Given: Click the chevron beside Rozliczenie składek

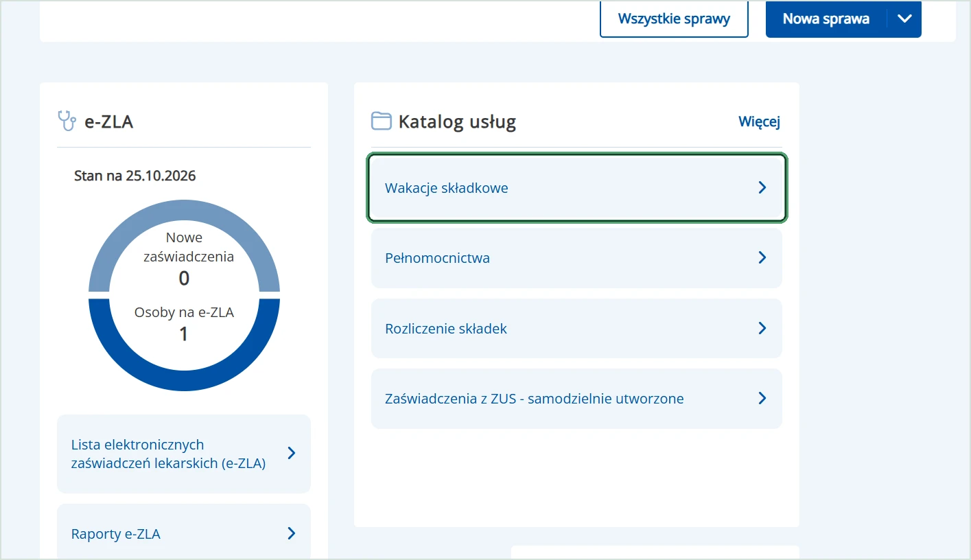Looking at the screenshot, I should click(762, 328).
